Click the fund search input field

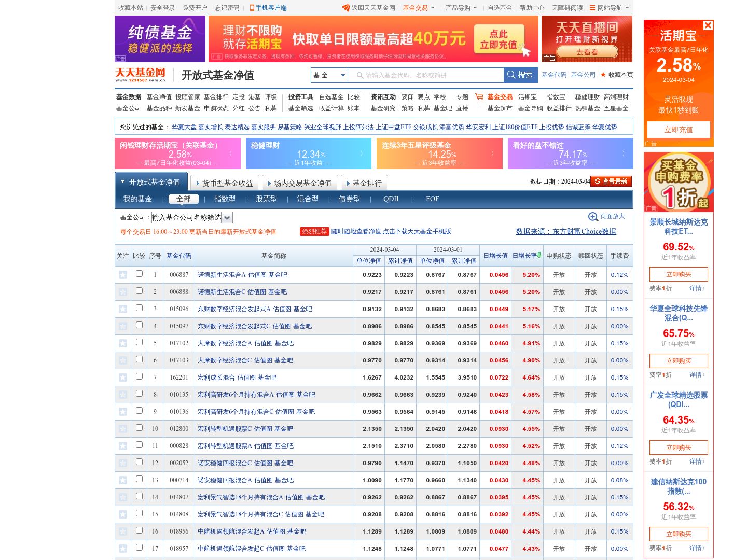425,75
